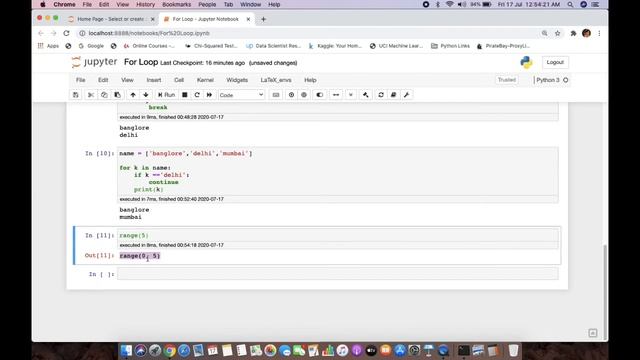Reload the page in Chrome

(66, 33)
